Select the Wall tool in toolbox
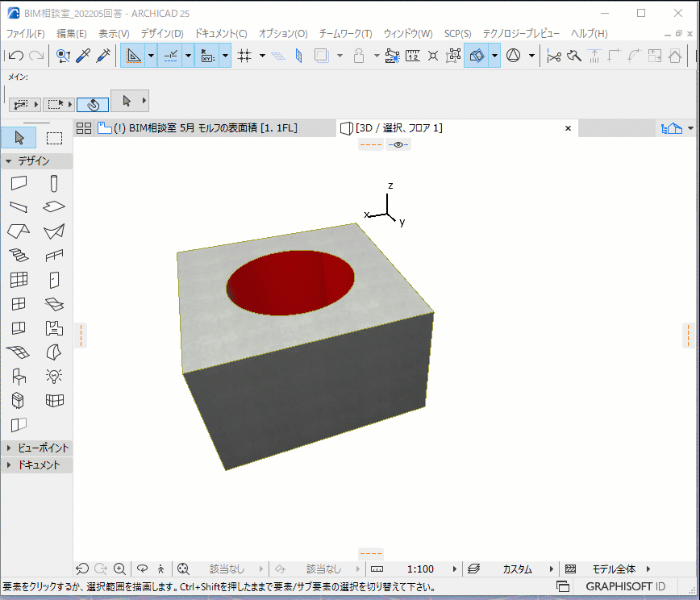The image size is (700, 600). pos(19,183)
